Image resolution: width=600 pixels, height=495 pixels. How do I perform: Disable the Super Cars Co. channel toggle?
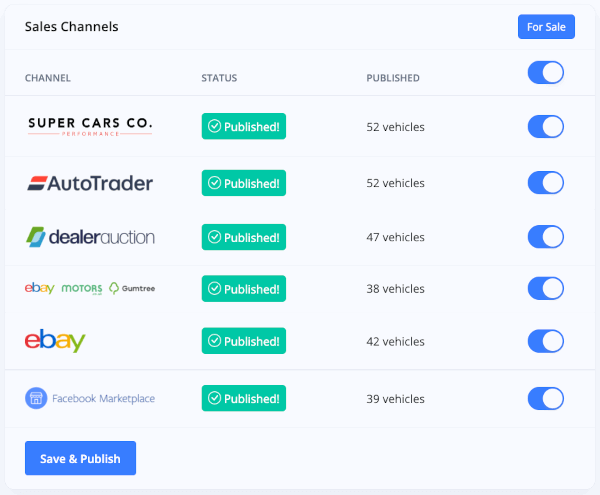(x=545, y=126)
